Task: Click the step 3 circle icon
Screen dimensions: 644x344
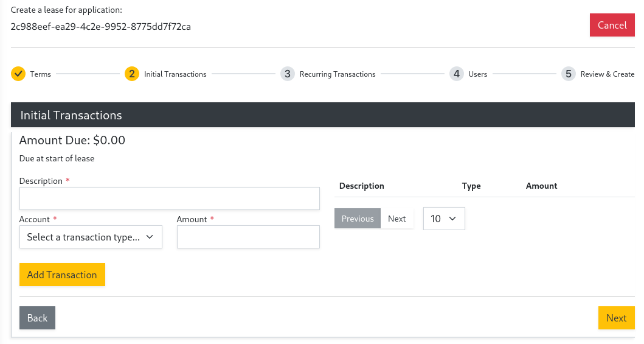Action: [x=288, y=74]
